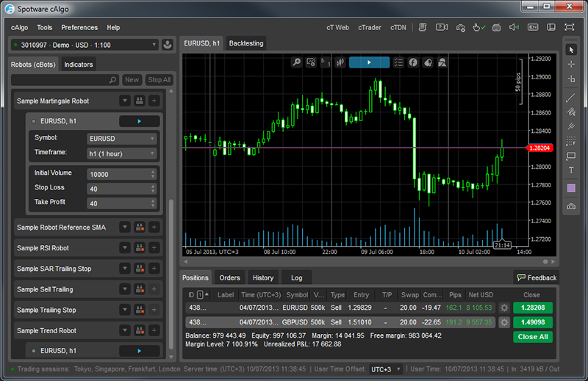Click the Feedback button
This screenshot has width=588, height=381.
(x=537, y=277)
